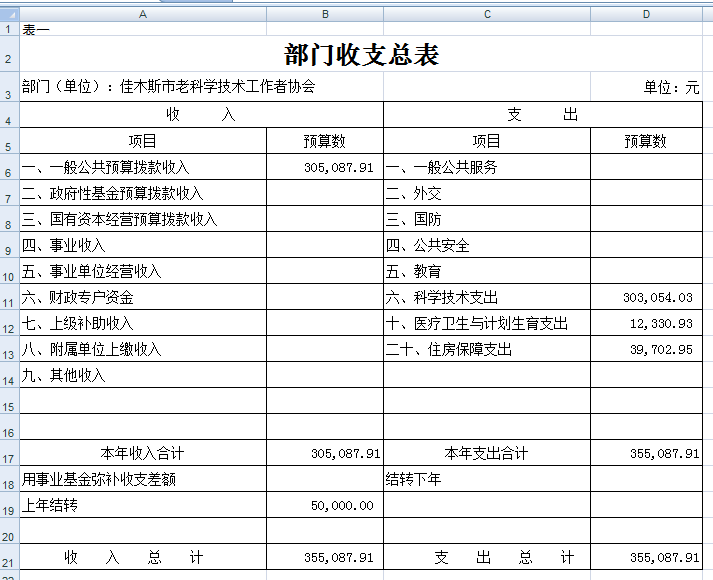The height and width of the screenshot is (580, 713).
Task: Click cell 五、教育
Action: click(x=487, y=271)
